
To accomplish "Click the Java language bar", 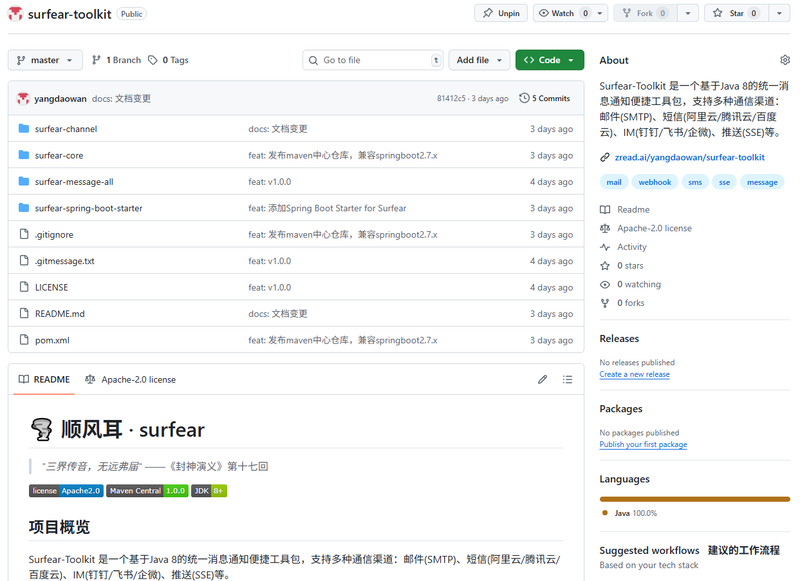I will click(695, 499).
